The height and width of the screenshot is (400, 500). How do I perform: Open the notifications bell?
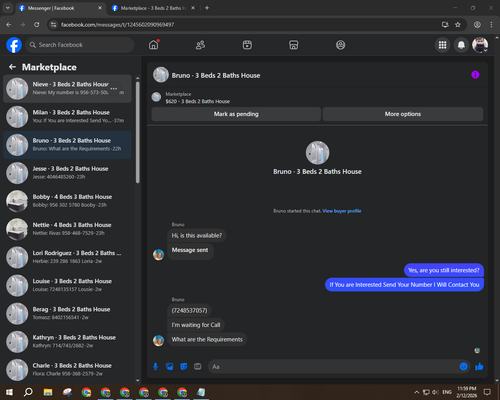point(461,45)
